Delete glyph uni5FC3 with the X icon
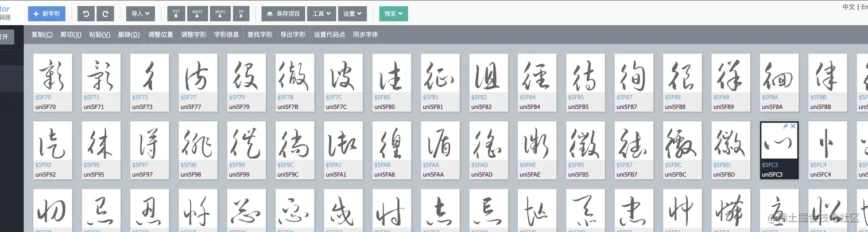Image resolution: width=868 pixels, height=232 pixels. 793,126
